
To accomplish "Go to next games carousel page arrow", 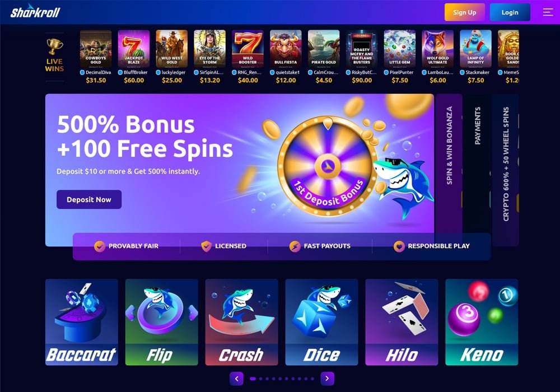I will [327, 379].
